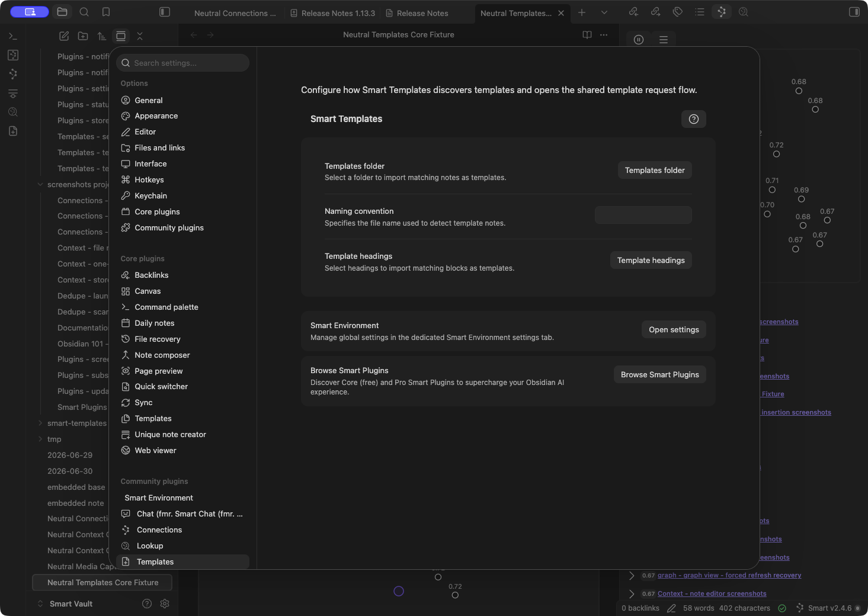Open the search magnifier icon in top bar

84,12
